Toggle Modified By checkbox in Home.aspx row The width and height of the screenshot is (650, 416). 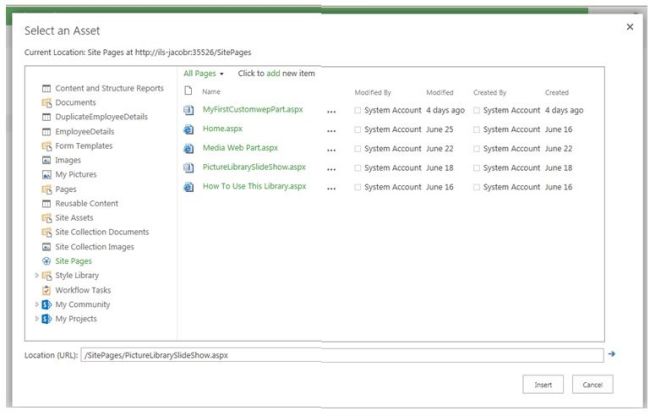point(357,129)
